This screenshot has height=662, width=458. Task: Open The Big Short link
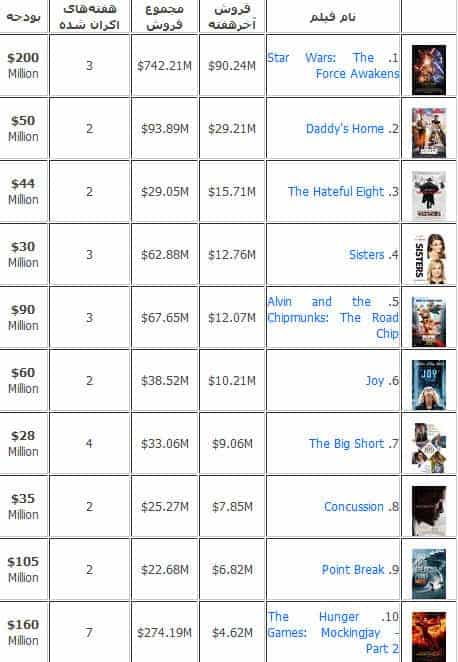346,443
